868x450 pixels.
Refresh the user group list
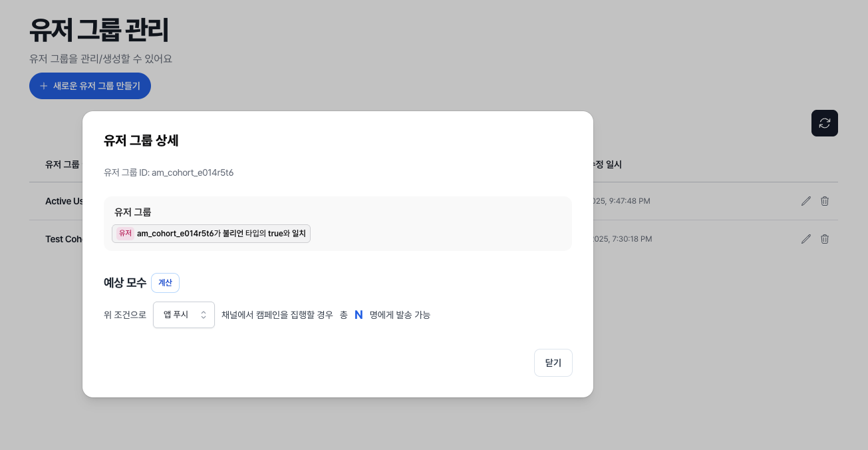[x=824, y=123]
